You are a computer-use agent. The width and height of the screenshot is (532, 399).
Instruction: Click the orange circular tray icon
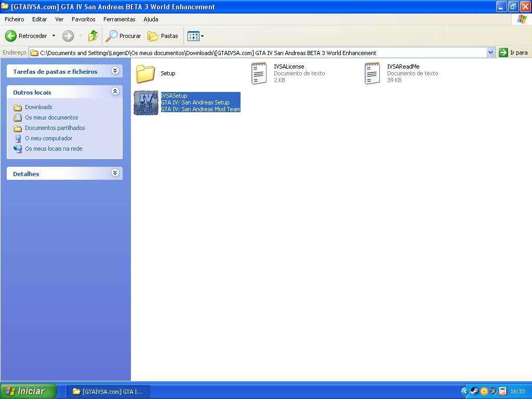coord(484,392)
